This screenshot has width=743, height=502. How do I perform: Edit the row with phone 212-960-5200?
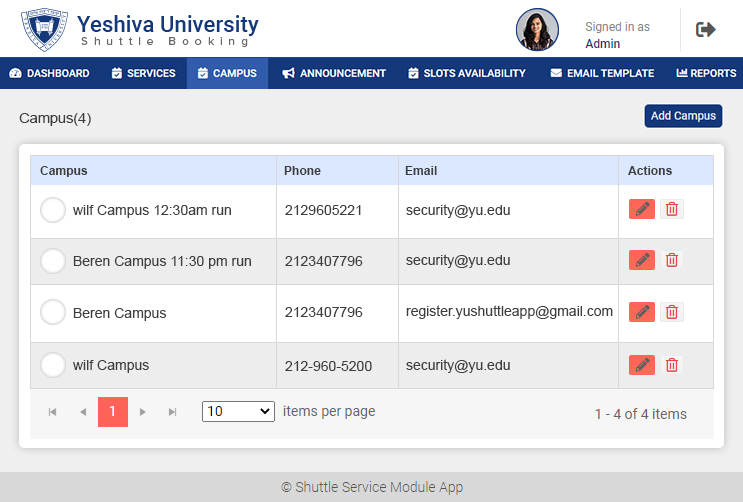coord(642,365)
